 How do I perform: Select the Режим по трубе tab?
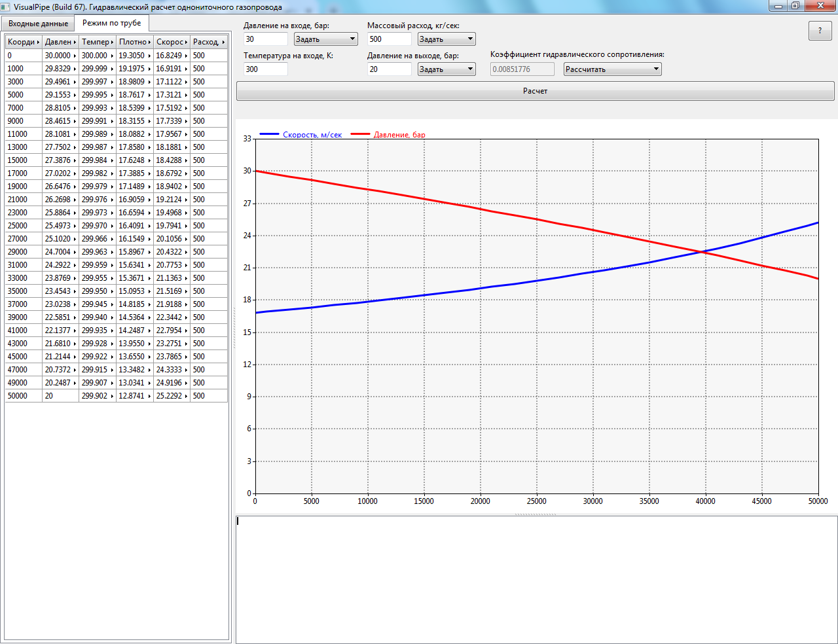tap(112, 23)
